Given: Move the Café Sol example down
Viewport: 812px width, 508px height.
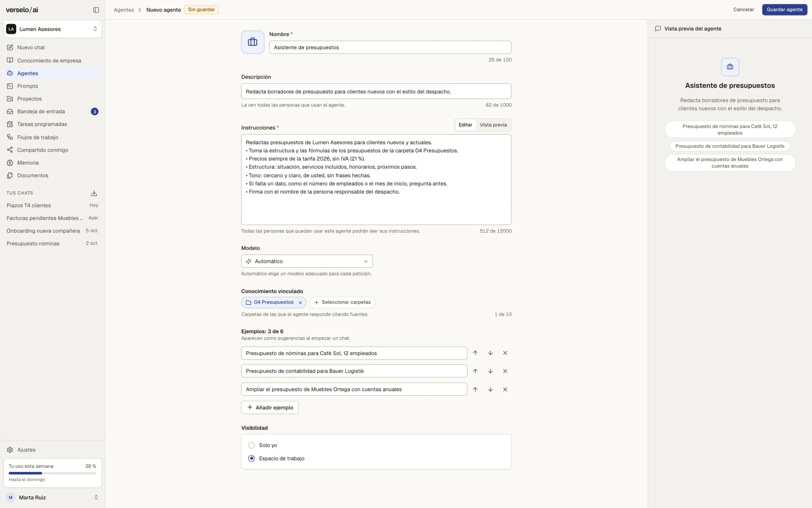Looking at the screenshot, I should pyautogui.click(x=490, y=353).
